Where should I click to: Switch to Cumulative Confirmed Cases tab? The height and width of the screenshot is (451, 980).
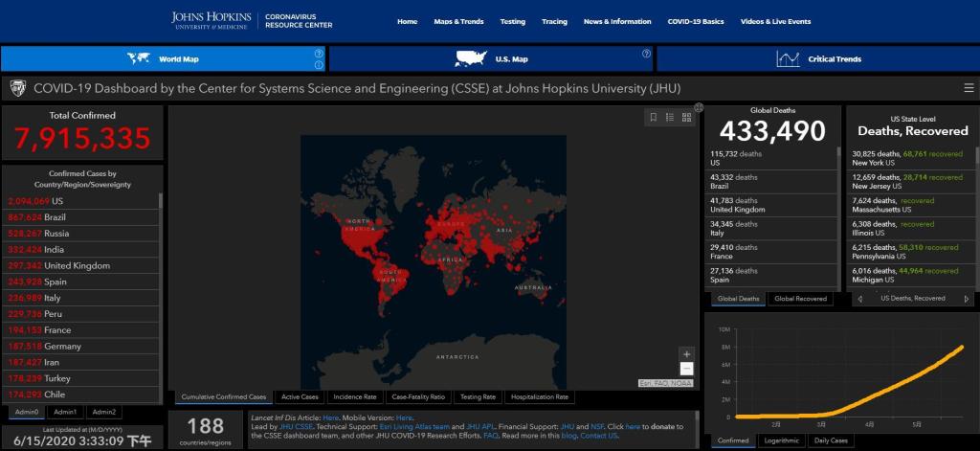pyautogui.click(x=224, y=397)
